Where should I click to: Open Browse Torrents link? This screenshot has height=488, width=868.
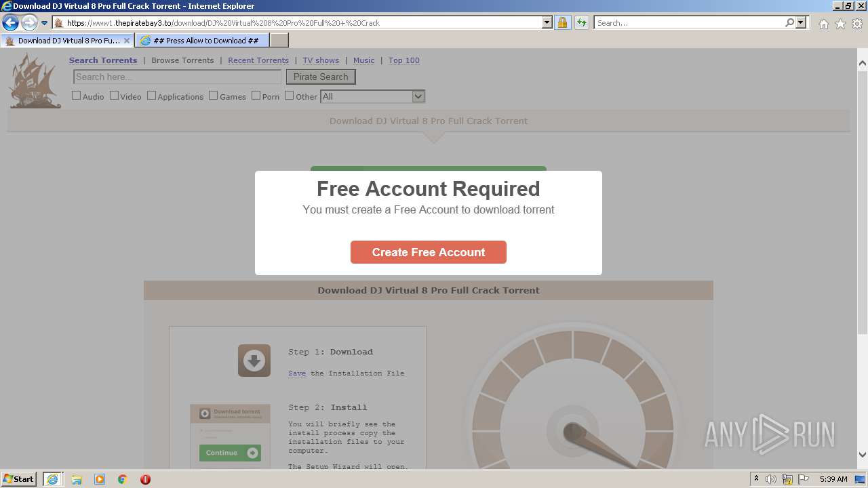click(x=182, y=60)
